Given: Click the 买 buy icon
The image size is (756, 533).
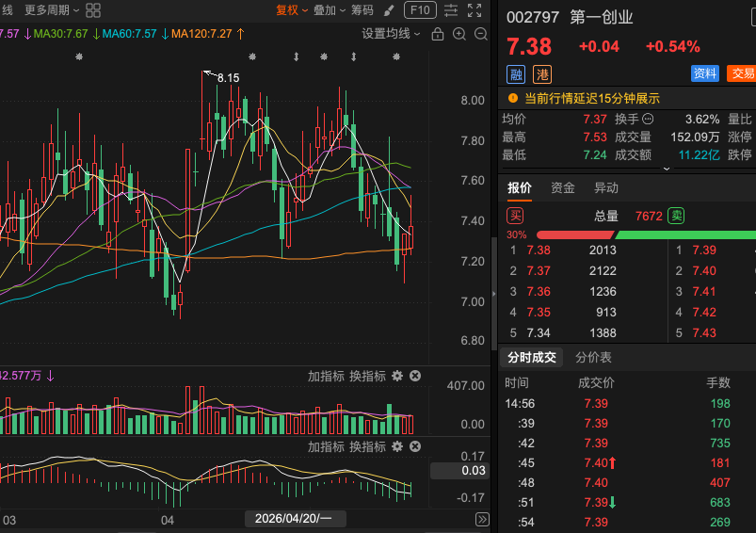Looking at the screenshot, I should click(515, 216).
